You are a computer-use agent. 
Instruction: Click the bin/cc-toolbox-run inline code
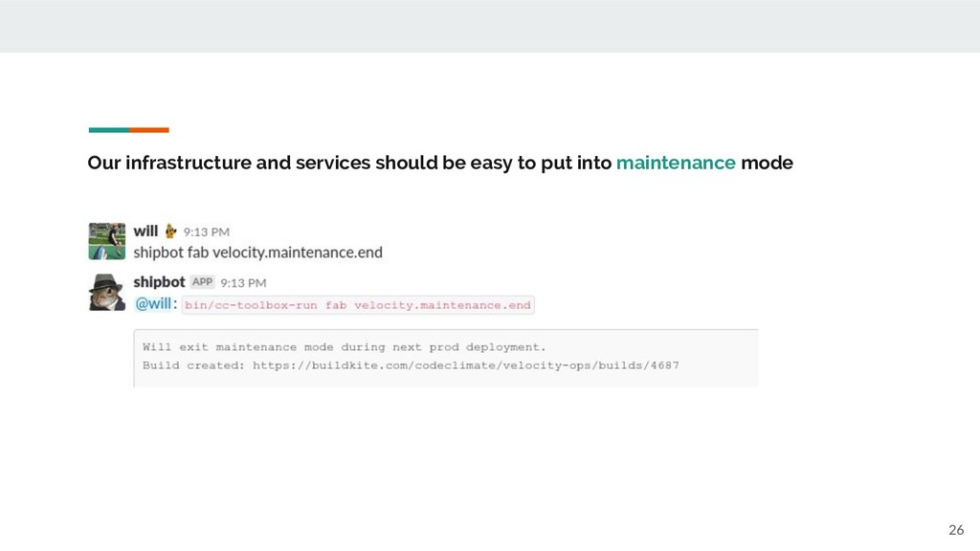click(358, 305)
